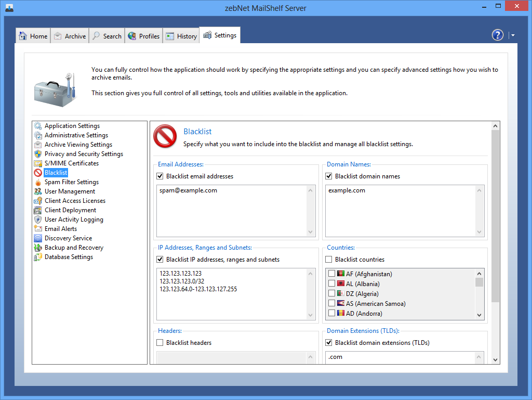Switch to the Archive tab
This screenshot has height=400, width=532.
tap(70, 36)
